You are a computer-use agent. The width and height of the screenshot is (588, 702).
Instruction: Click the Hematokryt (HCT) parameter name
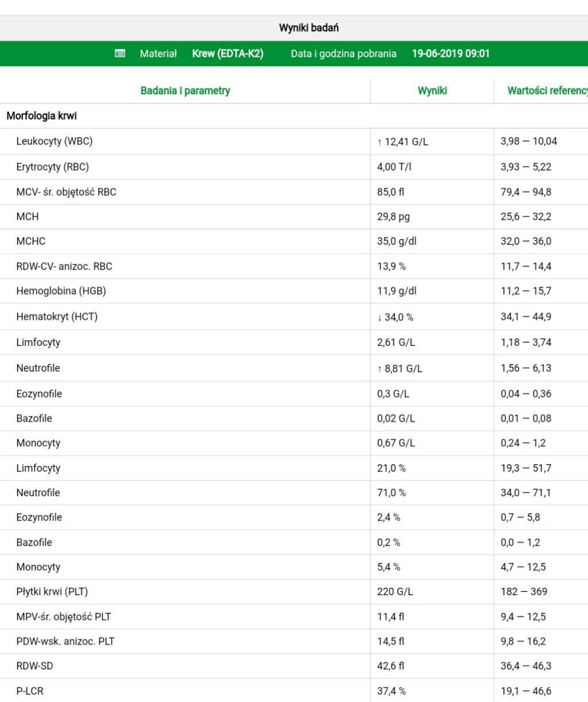coord(56,317)
